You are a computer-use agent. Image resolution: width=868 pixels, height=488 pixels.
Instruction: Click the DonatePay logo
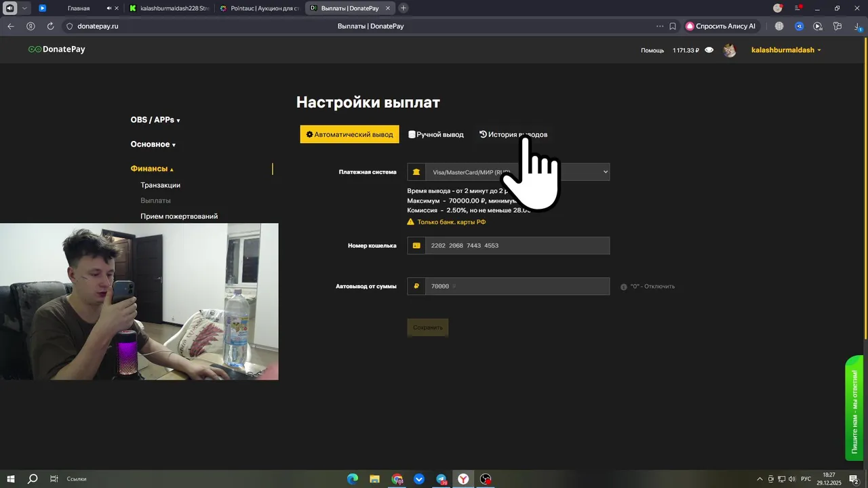click(x=56, y=49)
